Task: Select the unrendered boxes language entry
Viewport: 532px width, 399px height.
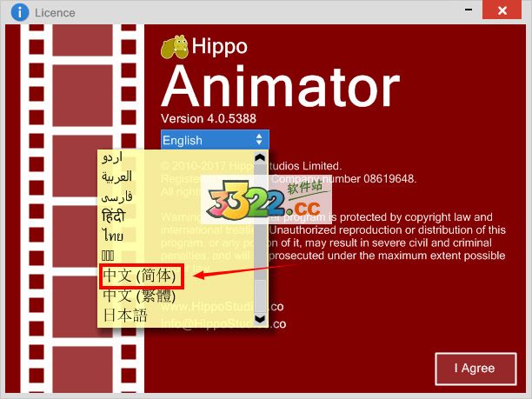Action: (x=108, y=256)
